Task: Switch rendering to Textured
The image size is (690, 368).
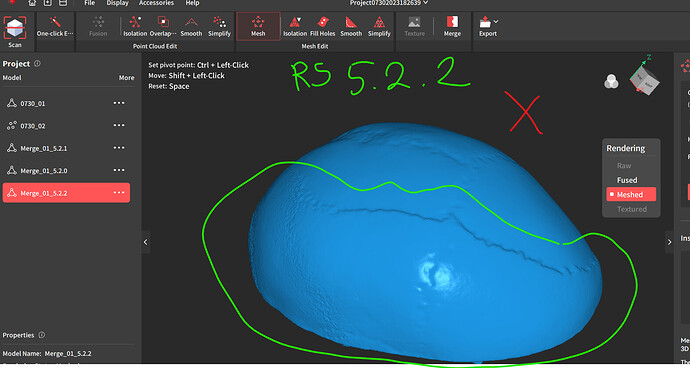Action: pos(632,209)
